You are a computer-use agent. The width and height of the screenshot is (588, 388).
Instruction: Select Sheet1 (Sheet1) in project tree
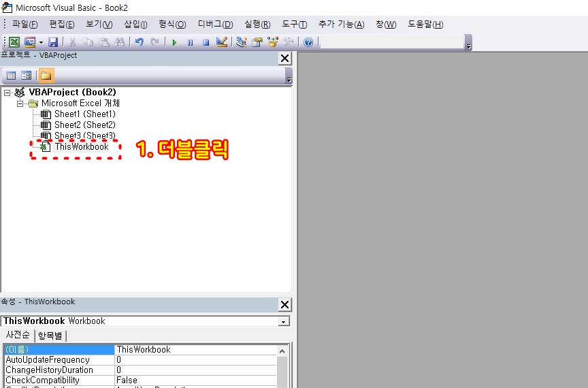(85, 114)
